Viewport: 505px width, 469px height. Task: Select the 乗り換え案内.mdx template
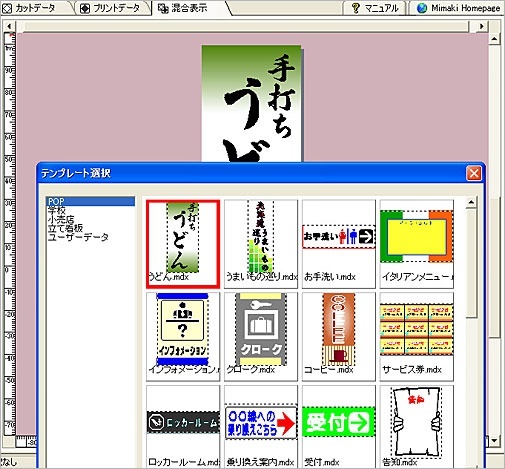(x=261, y=427)
